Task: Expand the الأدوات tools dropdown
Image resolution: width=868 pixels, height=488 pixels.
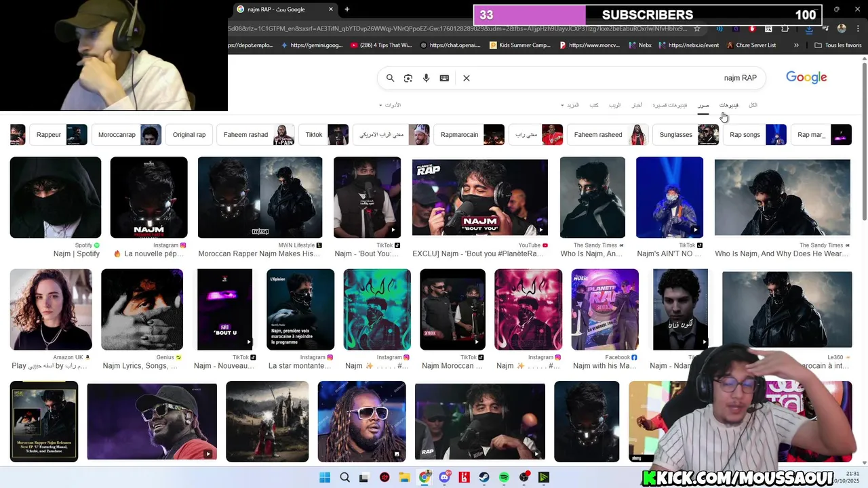Action: (x=390, y=105)
